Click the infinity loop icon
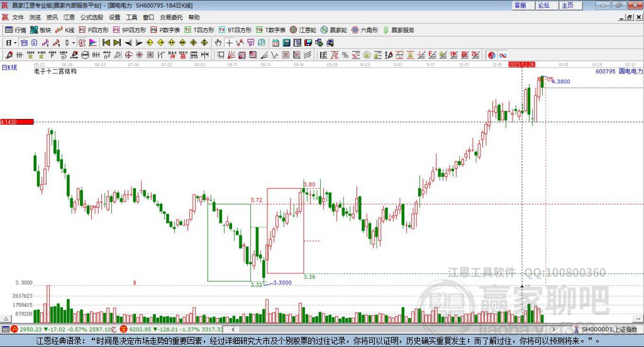 click(502, 55)
